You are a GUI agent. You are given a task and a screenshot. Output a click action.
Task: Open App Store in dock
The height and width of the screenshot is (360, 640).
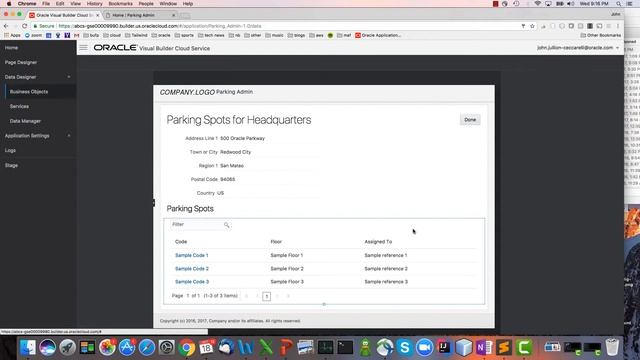pos(127,347)
